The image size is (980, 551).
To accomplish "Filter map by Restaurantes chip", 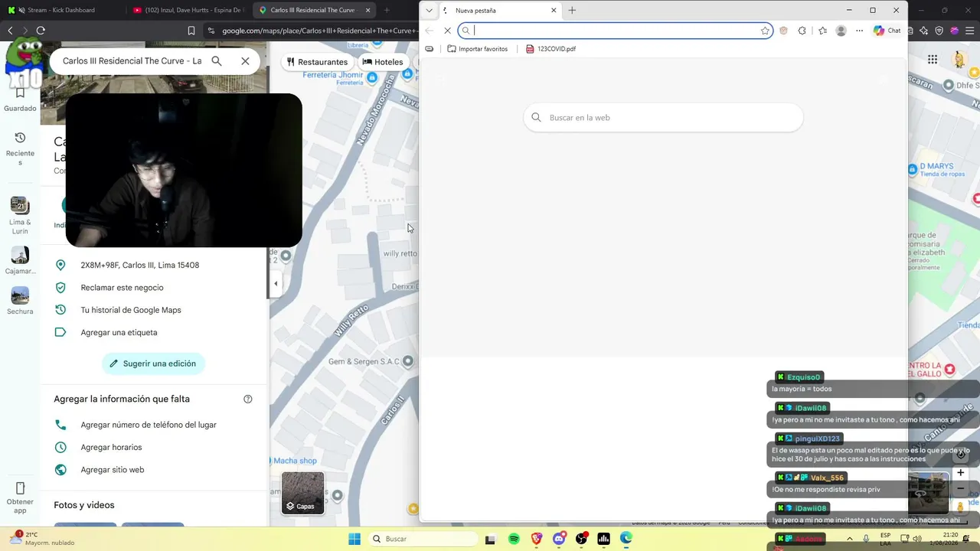I will 317,62.
